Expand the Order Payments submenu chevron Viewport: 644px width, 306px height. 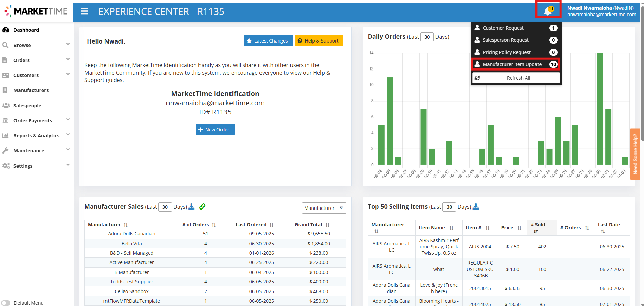tap(68, 119)
